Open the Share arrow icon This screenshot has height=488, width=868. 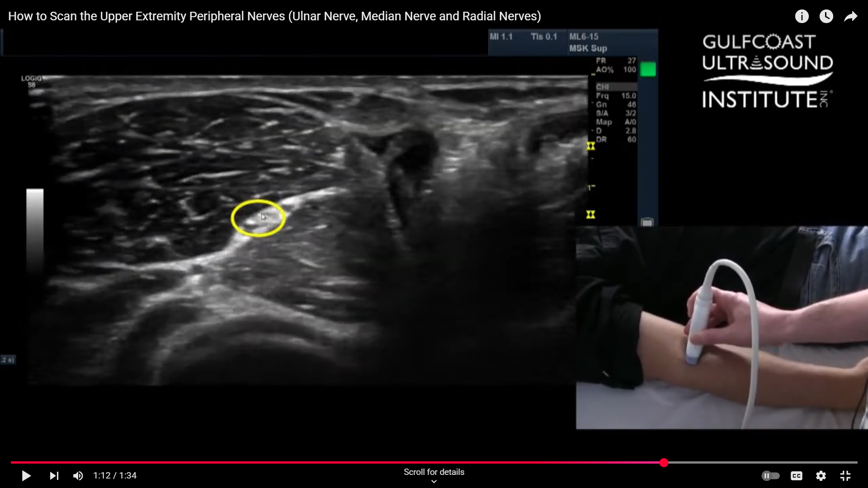[850, 17]
